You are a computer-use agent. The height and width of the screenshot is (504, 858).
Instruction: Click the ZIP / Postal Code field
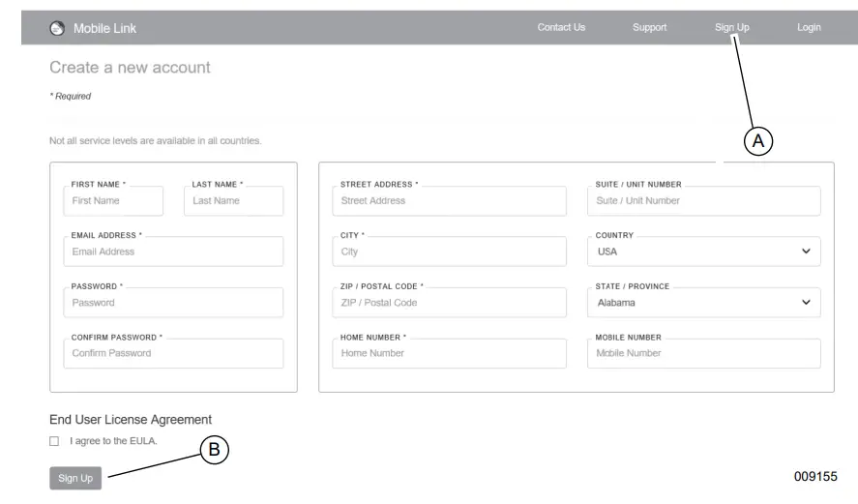pyautogui.click(x=449, y=303)
